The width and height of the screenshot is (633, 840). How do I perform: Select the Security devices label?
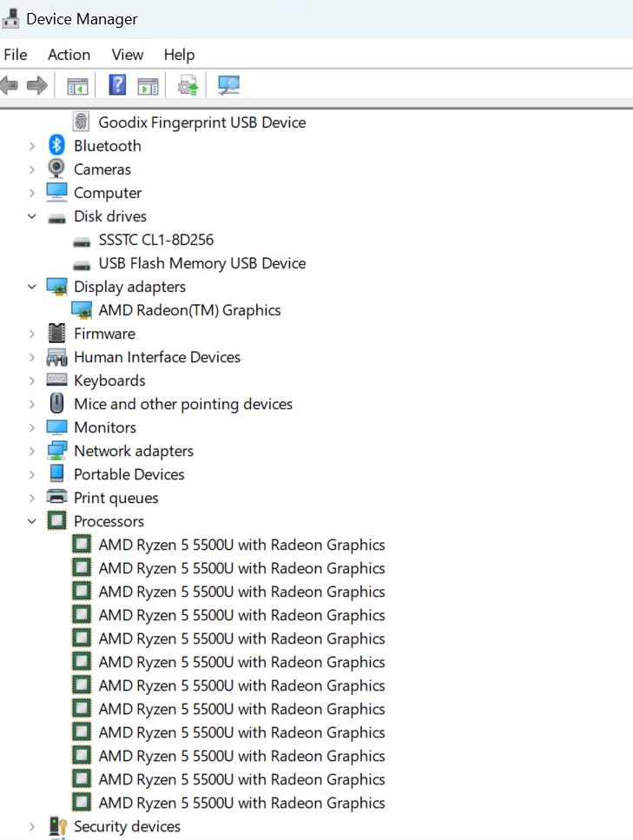click(127, 827)
